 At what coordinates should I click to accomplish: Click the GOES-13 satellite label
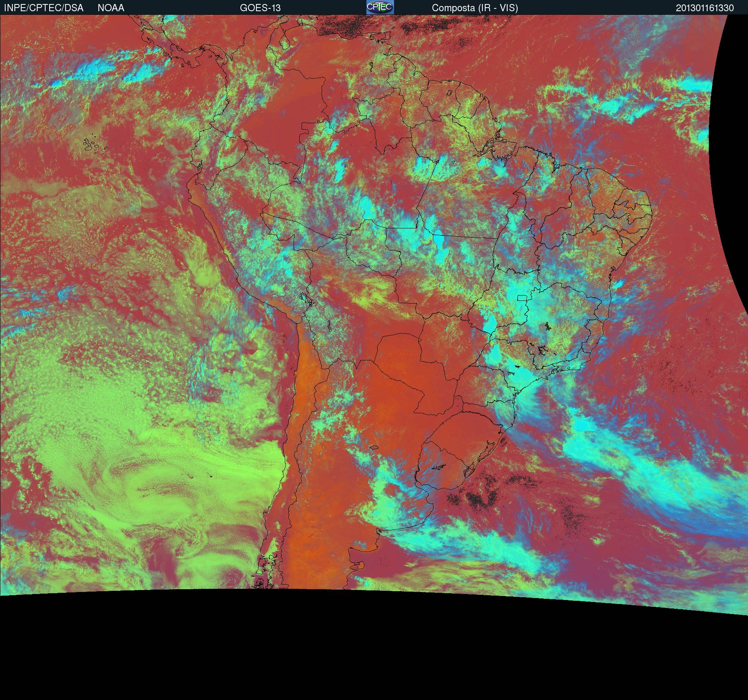(x=260, y=8)
